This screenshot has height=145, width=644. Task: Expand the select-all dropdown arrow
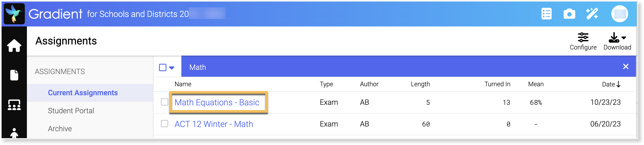pos(172,68)
